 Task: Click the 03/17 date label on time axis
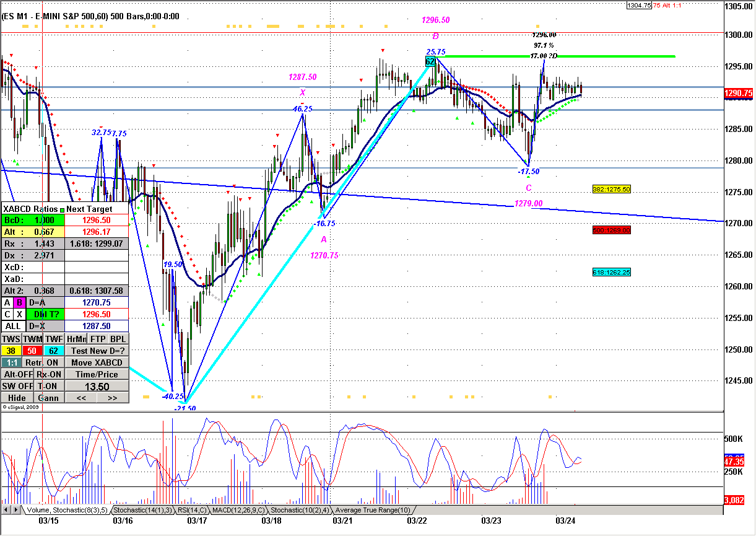click(x=197, y=521)
